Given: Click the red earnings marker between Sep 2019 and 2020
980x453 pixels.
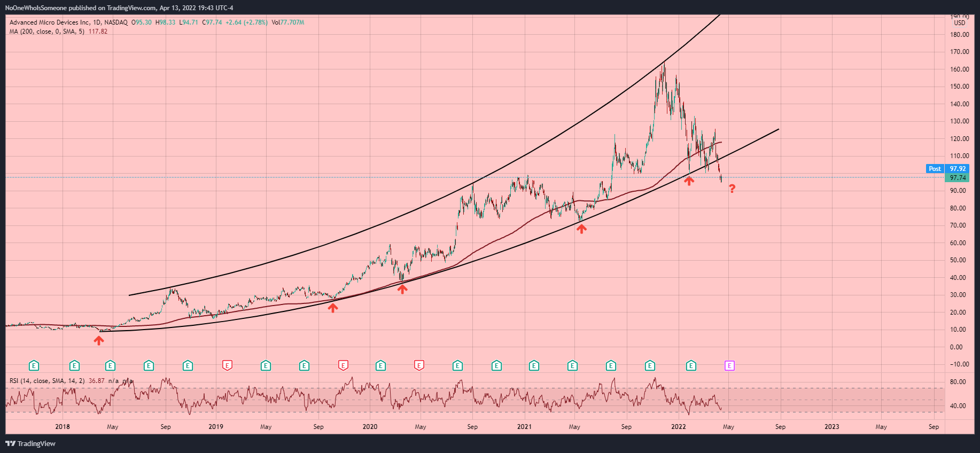Looking at the screenshot, I should pyautogui.click(x=343, y=366).
